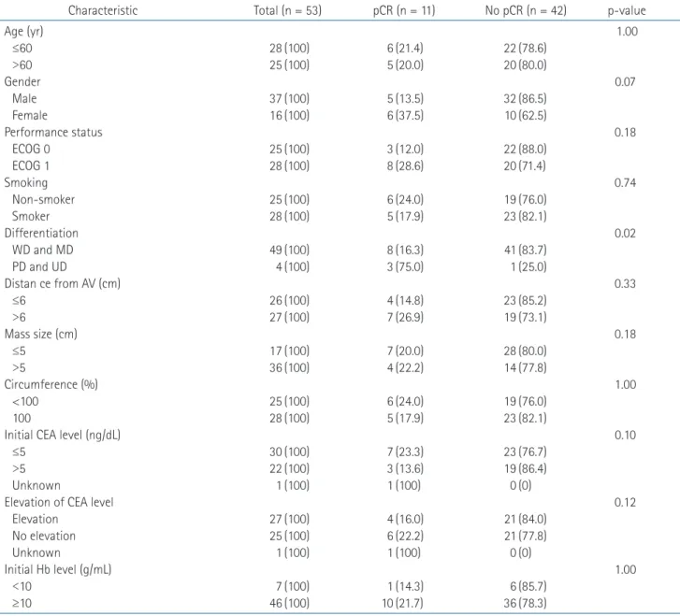
Task: Click the '4 (14.8)' pCR value
Action: [405, 300]
